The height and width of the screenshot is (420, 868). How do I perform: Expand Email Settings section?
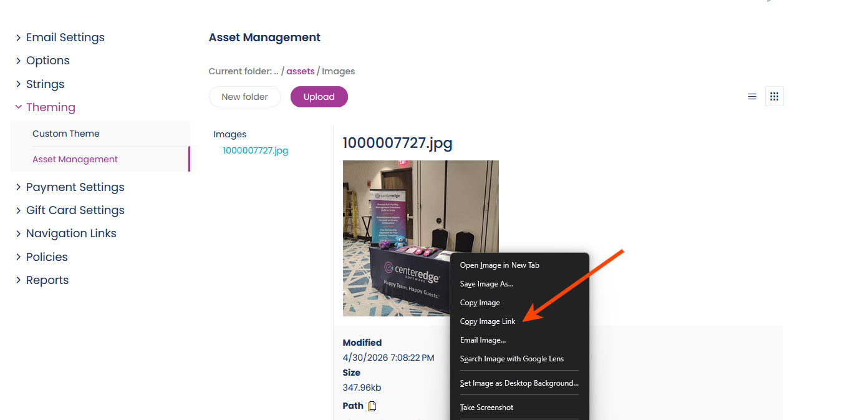pyautogui.click(x=60, y=37)
